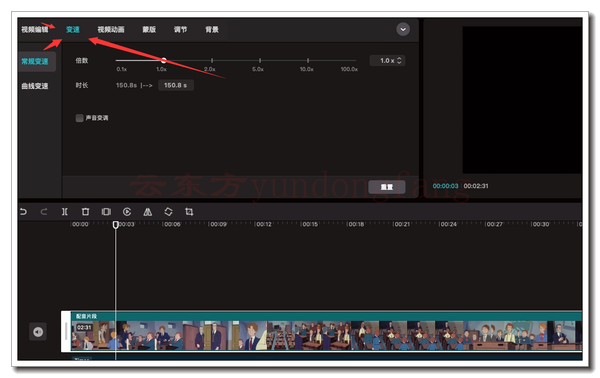Open the 视频动画 tab

[x=111, y=29]
